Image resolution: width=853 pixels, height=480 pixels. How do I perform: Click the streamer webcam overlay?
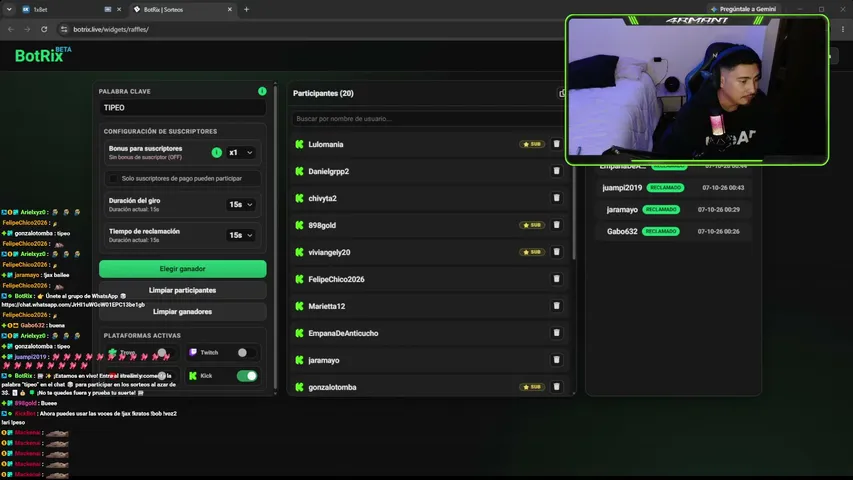[697, 90]
